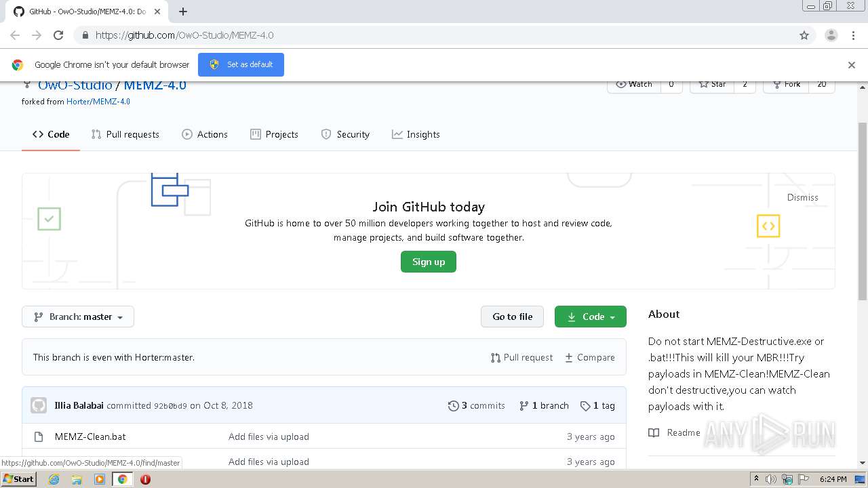Image resolution: width=868 pixels, height=488 pixels.
Task: Switch to Pull requests tab
Action: click(x=125, y=134)
